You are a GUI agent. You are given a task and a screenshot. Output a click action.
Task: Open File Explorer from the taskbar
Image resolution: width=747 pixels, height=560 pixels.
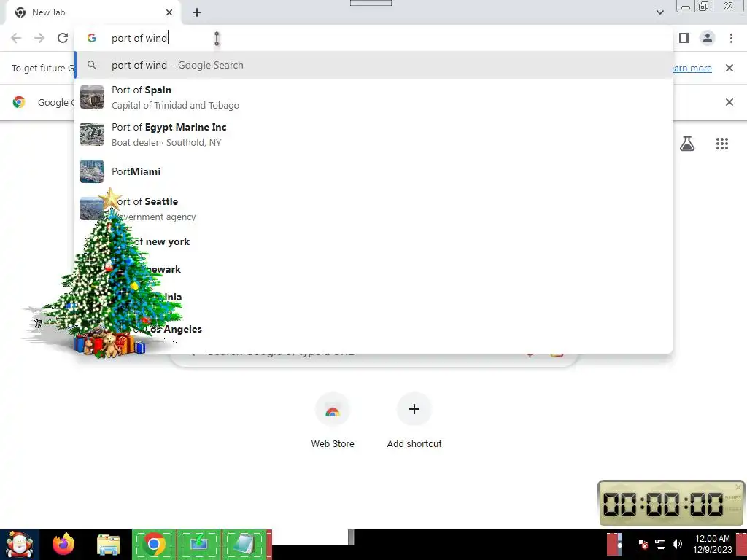click(109, 545)
